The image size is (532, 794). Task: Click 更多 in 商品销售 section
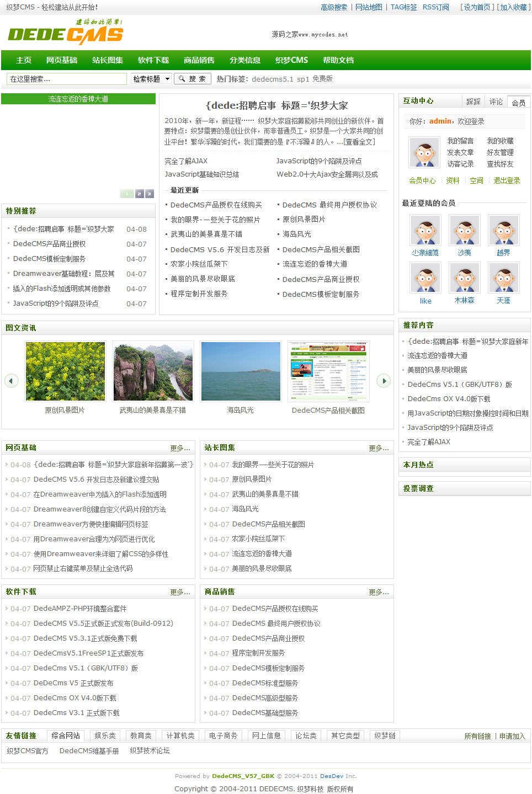(x=379, y=592)
